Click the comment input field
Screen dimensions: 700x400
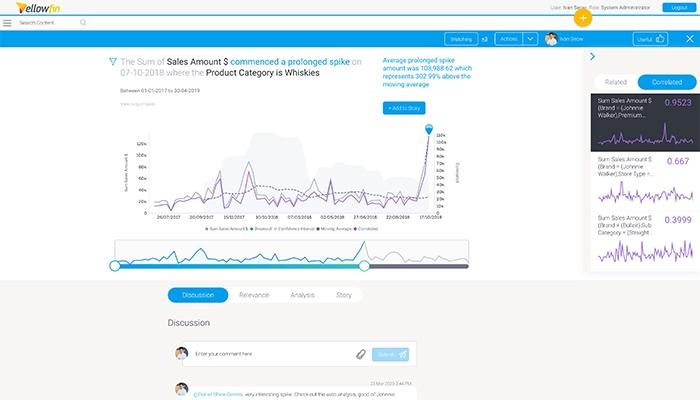pos(272,354)
